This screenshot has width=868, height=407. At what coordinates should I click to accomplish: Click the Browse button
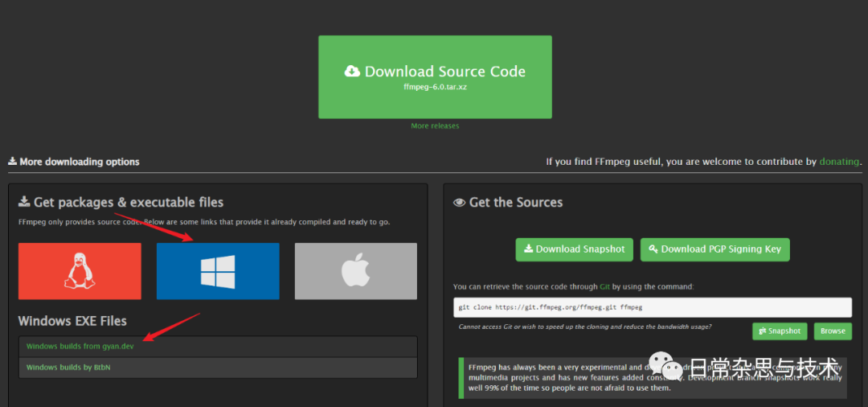833,331
